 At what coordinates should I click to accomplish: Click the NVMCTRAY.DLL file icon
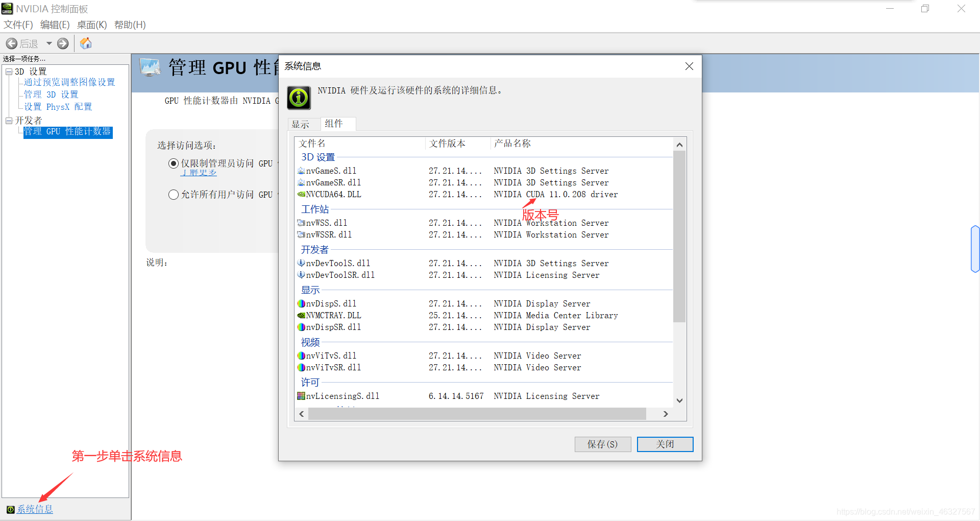pyautogui.click(x=301, y=315)
